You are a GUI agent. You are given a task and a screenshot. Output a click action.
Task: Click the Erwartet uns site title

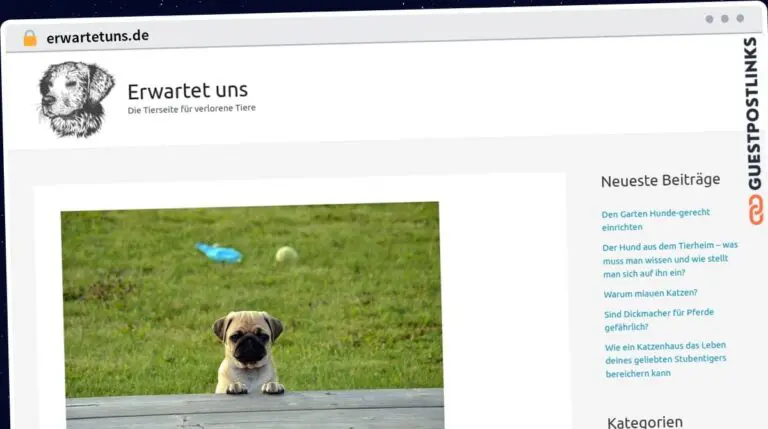point(188,91)
